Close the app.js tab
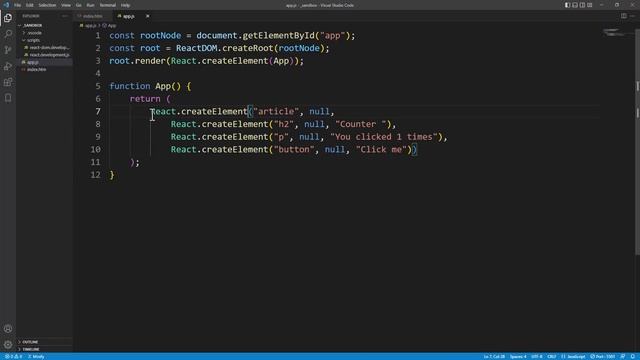The width and height of the screenshot is (640, 360). pos(147,16)
